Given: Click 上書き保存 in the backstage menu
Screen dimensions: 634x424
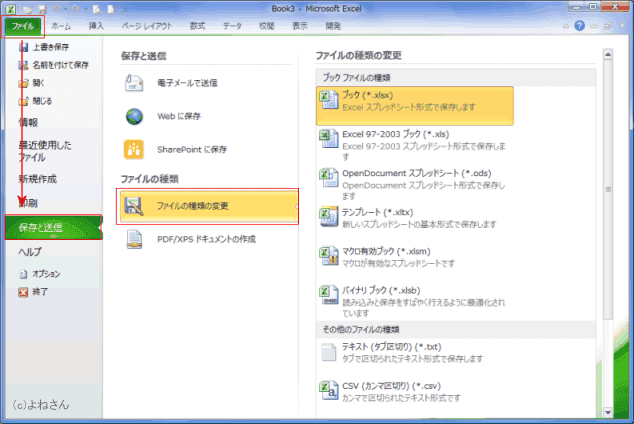Looking at the screenshot, I should pos(51,47).
